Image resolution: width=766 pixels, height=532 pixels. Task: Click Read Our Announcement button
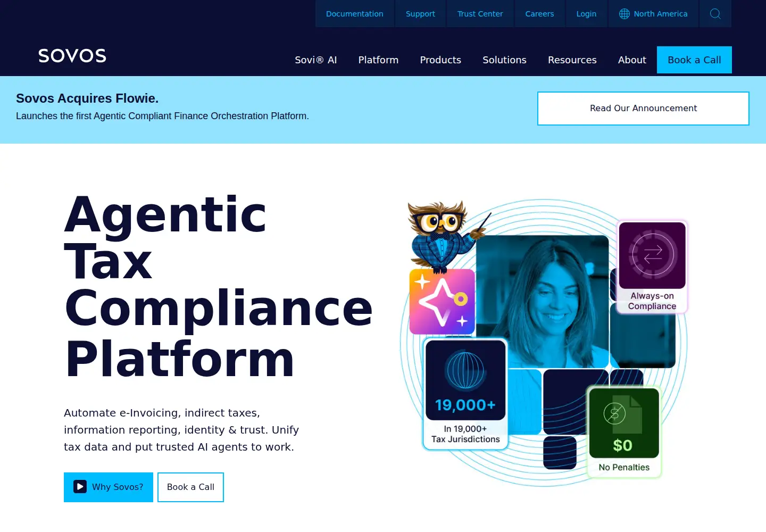click(x=643, y=109)
